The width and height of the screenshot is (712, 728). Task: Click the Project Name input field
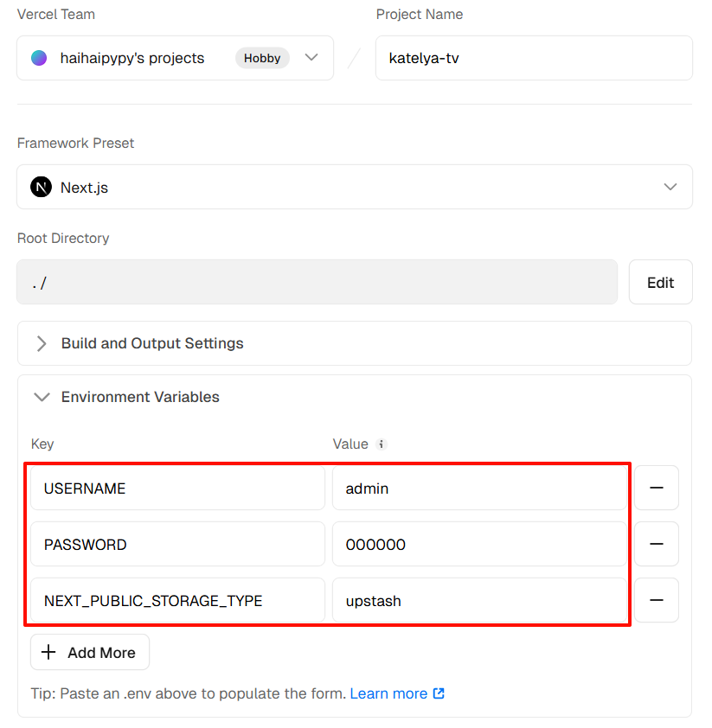533,58
